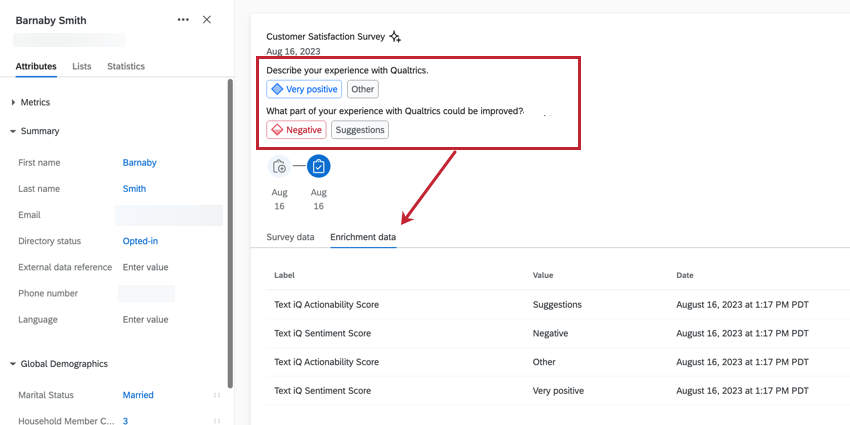Screen dimensions: 850x425
Task: Click the icon beside Marital Status value
Action: pyautogui.click(x=217, y=395)
